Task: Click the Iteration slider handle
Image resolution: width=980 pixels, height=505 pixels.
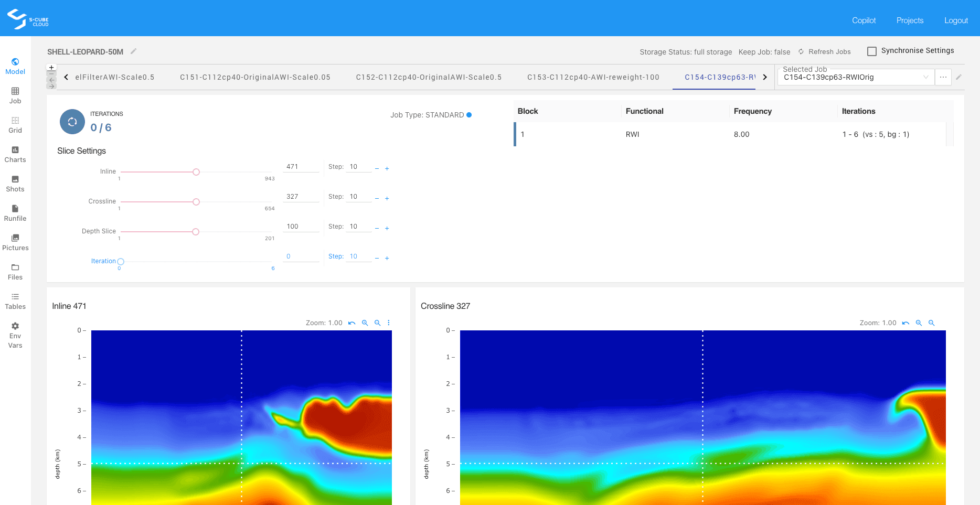Action: coord(121,262)
